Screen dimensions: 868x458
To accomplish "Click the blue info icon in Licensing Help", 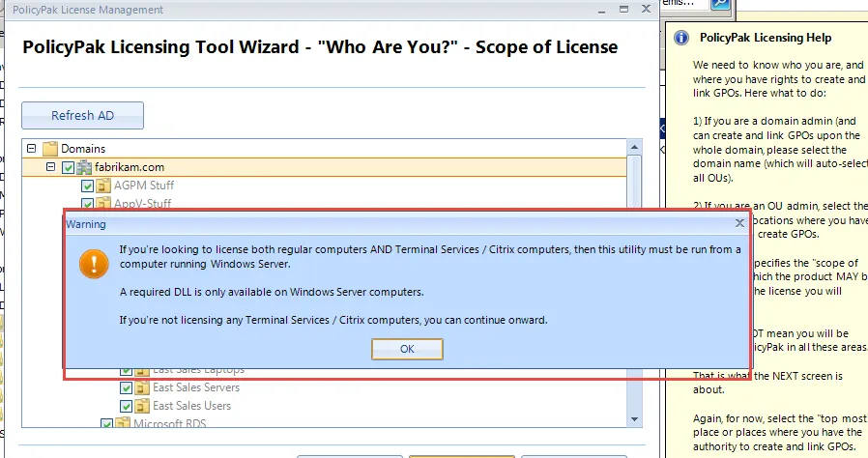I will [681, 38].
